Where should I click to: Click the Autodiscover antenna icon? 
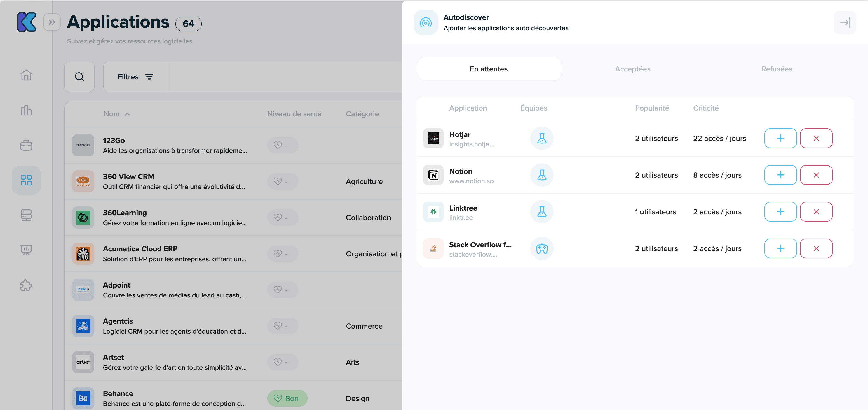coord(426,22)
